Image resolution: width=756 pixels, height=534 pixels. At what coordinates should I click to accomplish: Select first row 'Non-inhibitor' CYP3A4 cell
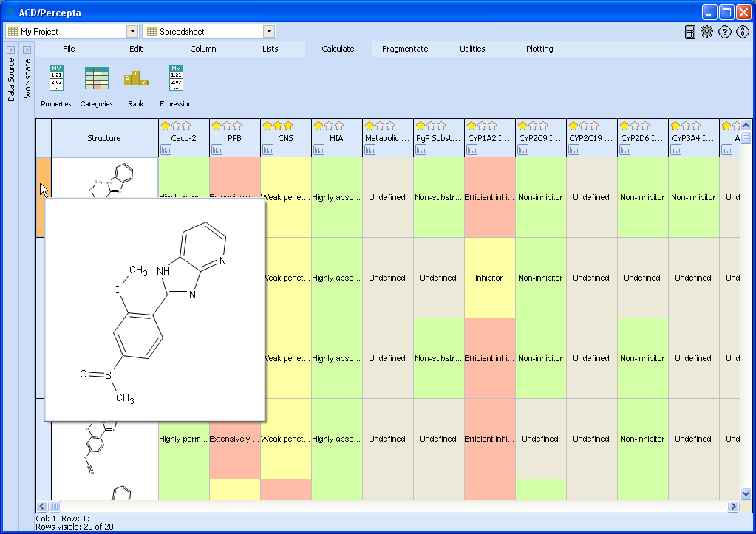pos(693,197)
